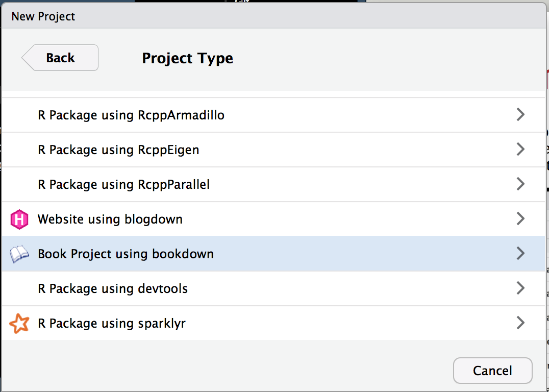The image size is (549, 392).
Task: Choose Website using blogdown
Action: click(273, 219)
